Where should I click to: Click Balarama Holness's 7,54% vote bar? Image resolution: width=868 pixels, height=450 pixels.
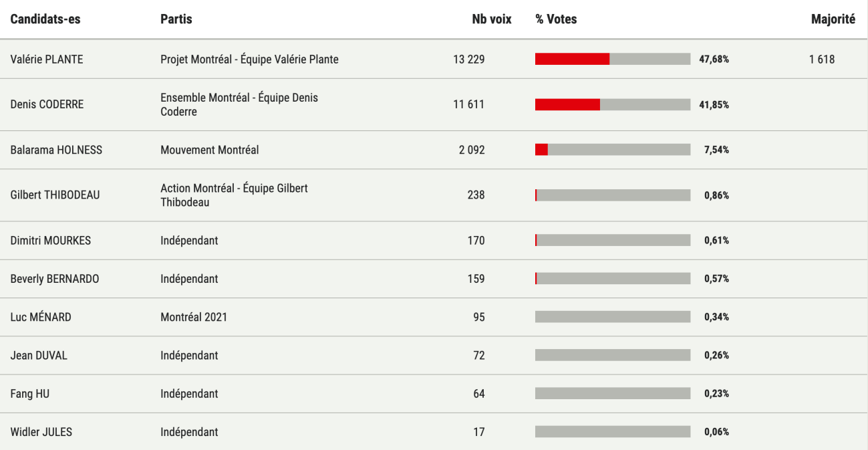613,150
